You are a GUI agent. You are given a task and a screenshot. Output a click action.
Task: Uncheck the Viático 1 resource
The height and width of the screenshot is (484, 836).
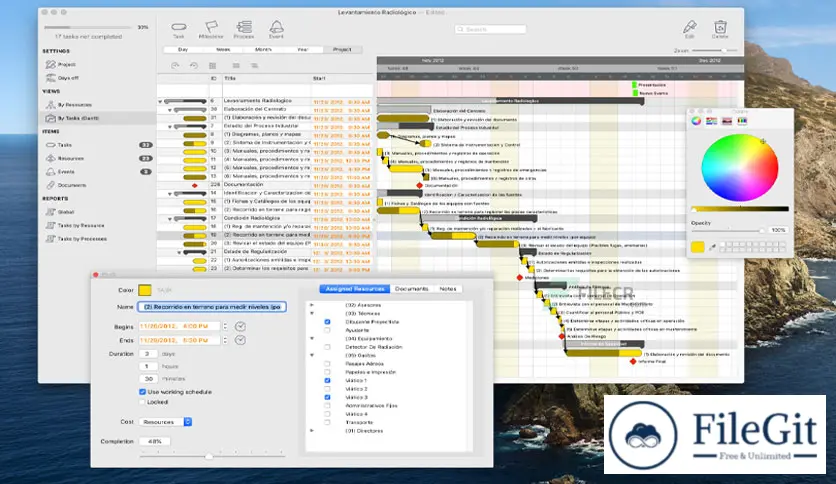[x=327, y=381]
